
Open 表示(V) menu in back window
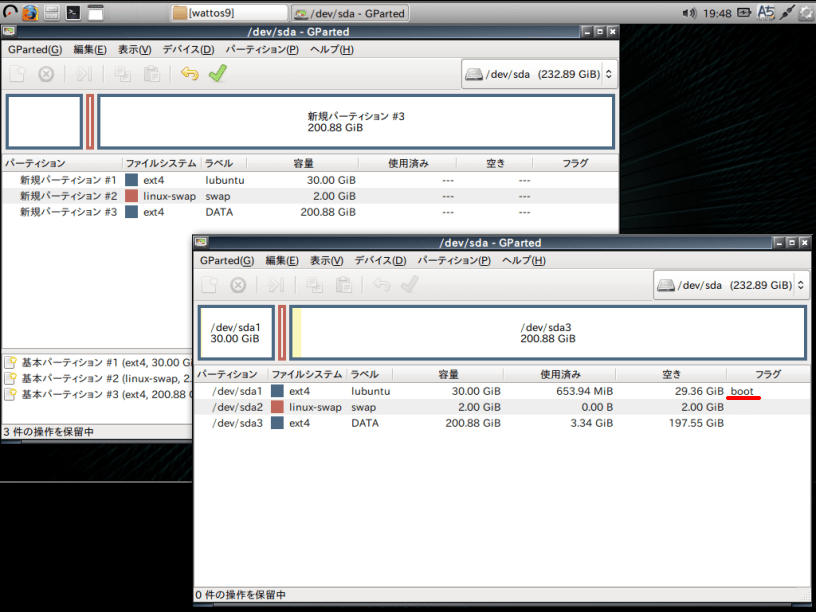(x=134, y=49)
